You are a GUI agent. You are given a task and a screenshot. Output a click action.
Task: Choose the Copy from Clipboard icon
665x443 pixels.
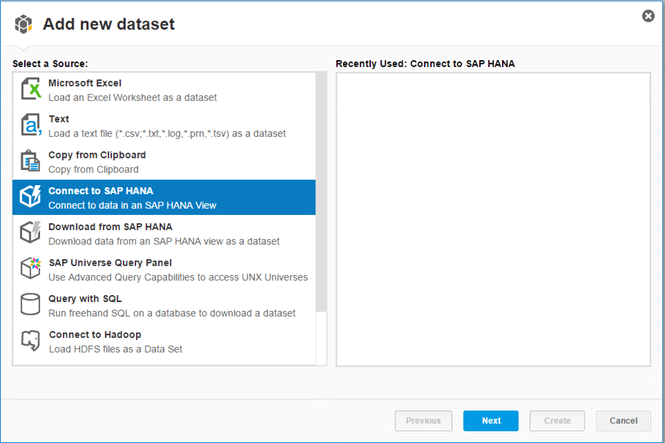(x=31, y=161)
